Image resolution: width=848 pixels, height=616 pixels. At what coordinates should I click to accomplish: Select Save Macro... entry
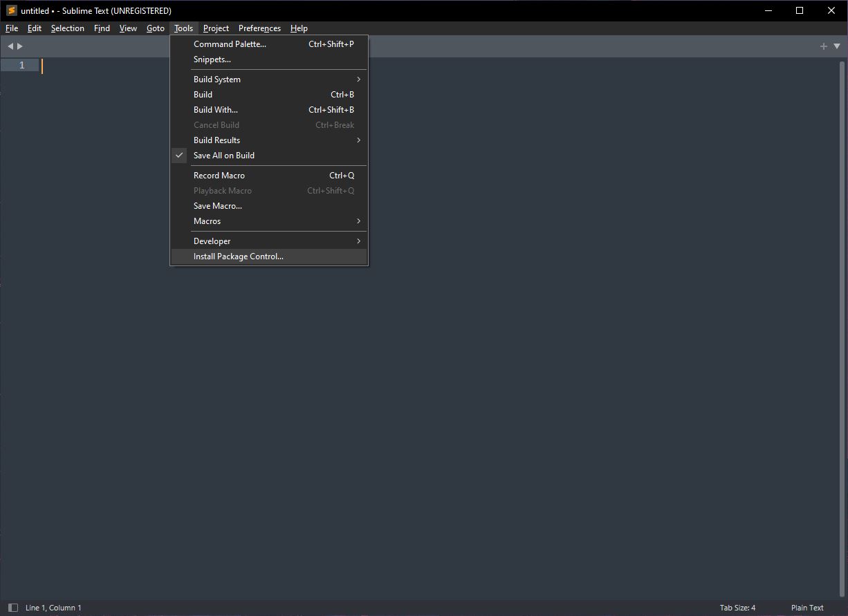point(269,206)
